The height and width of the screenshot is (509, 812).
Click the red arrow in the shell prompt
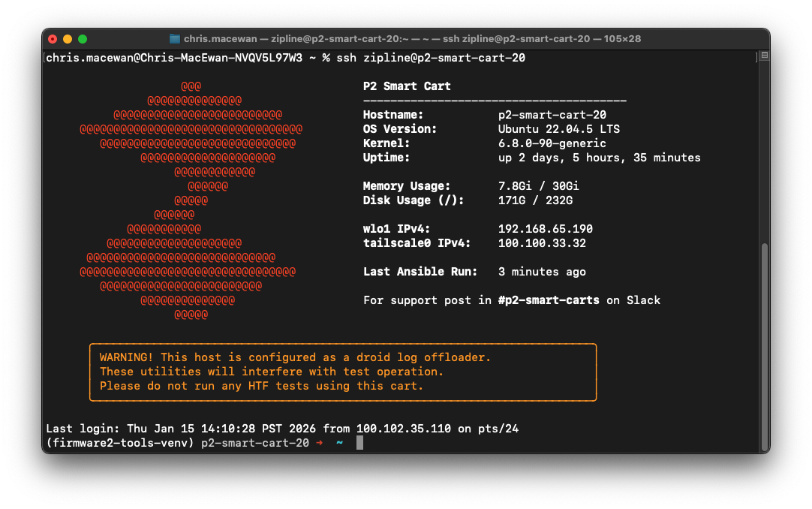click(320, 443)
